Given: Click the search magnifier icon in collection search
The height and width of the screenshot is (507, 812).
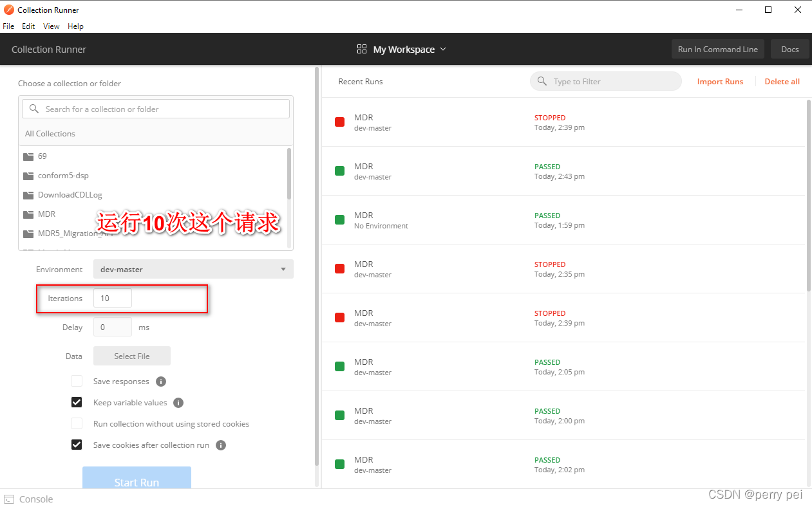Looking at the screenshot, I should coord(34,109).
